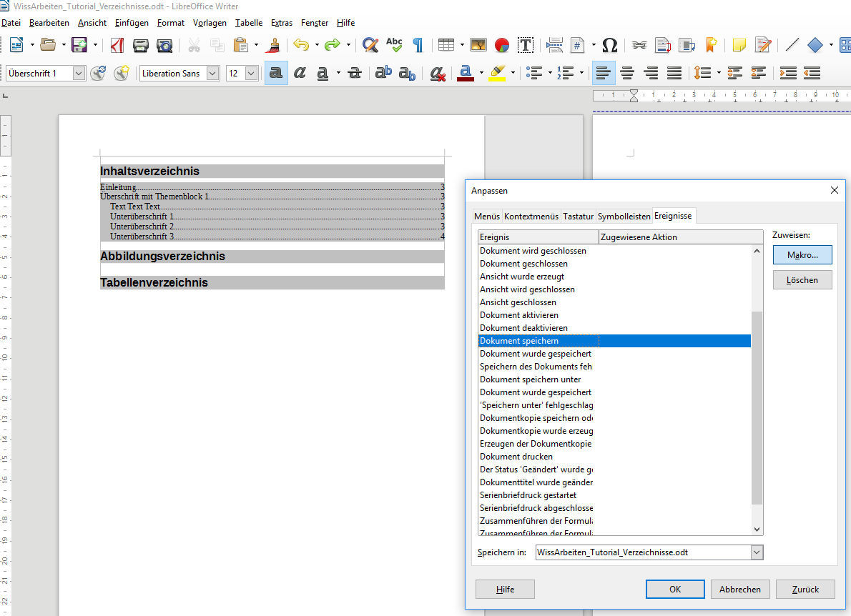
Task: Toggle strikethrough formatting
Action: pyautogui.click(x=355, y=73)
